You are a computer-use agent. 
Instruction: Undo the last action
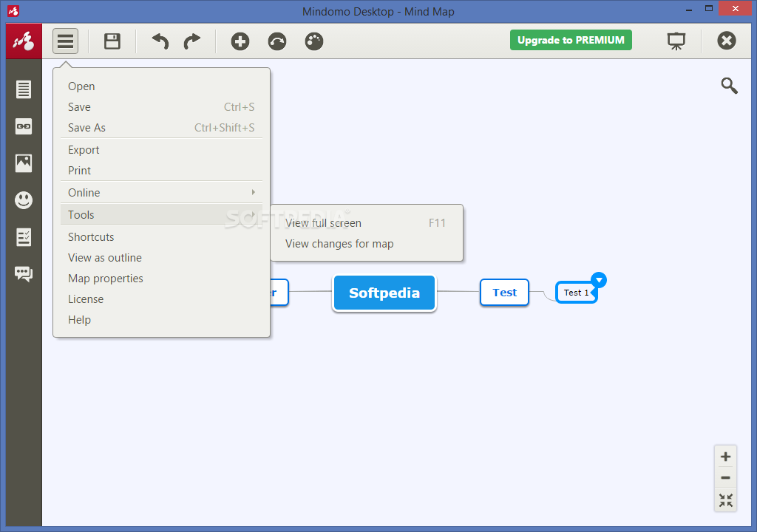(160, 41)
